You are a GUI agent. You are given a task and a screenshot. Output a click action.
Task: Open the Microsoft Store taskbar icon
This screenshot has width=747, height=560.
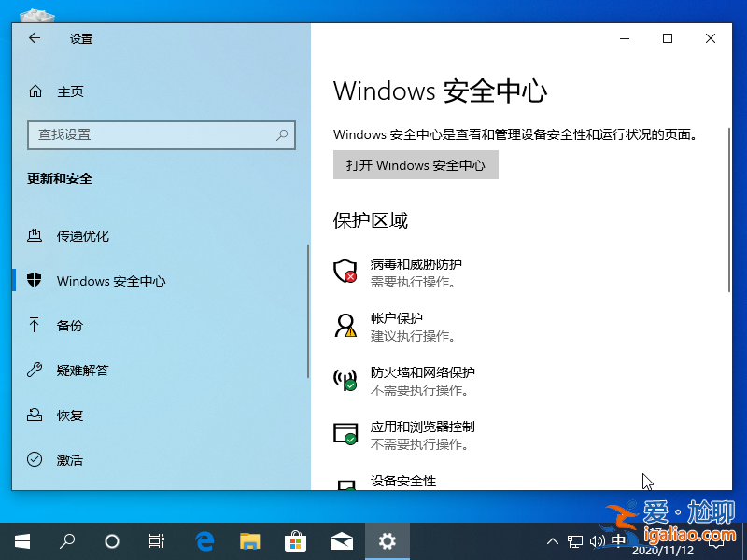[296, 540]
